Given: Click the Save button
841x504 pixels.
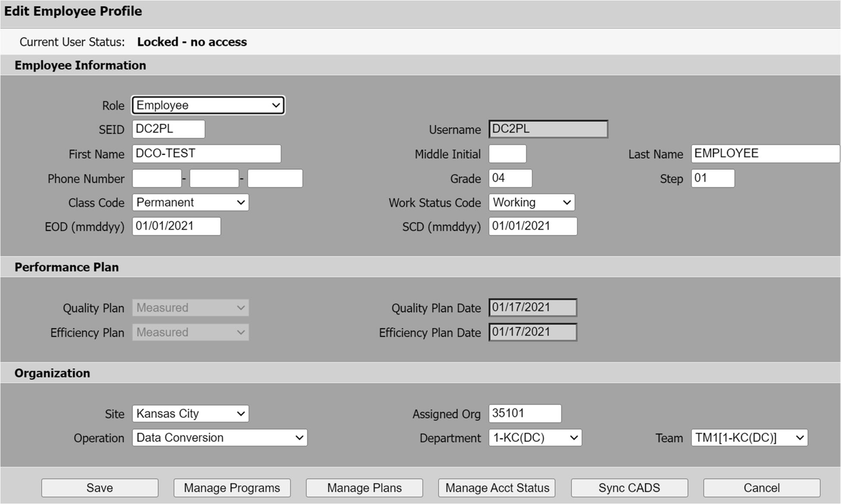Looking at the screenshot, I should point(100,488).
